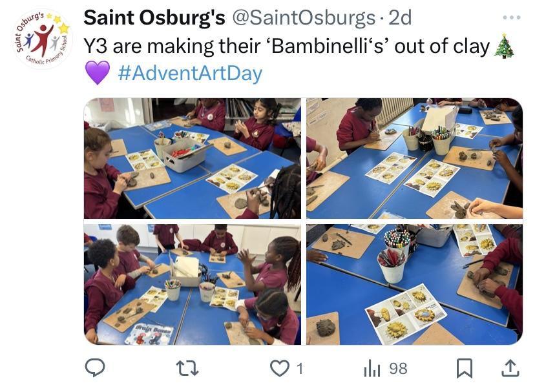Click the like count number 1

click(x=299, y=368)
